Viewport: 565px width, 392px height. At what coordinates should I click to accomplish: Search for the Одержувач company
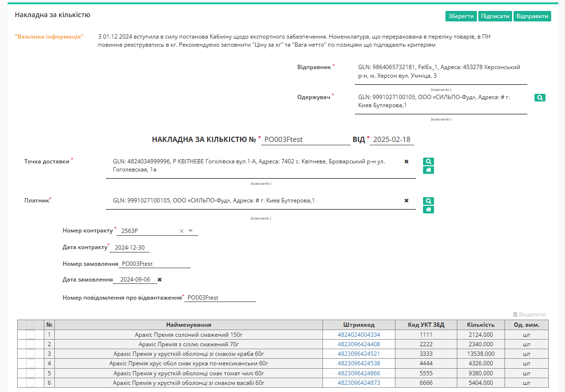point(539,98)
